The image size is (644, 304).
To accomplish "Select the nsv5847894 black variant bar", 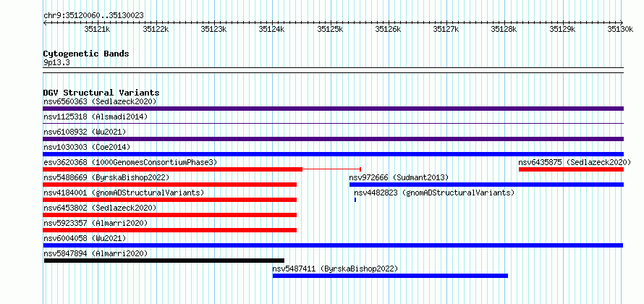I will point(164,261).
